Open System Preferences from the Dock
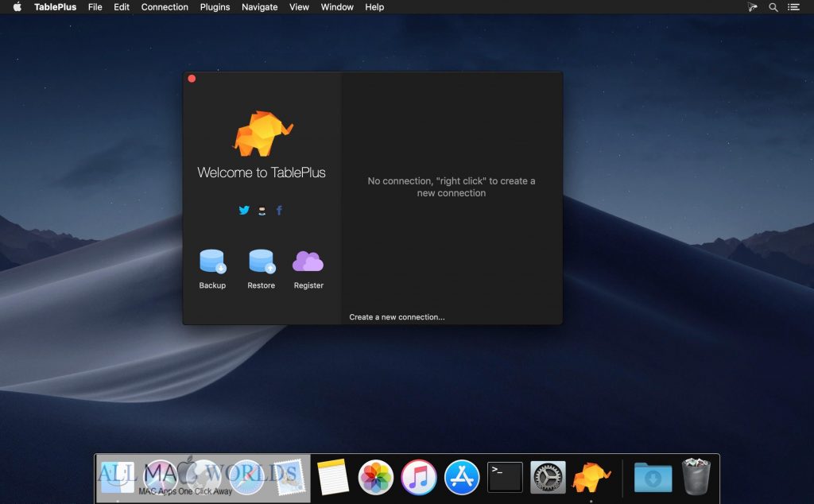Viewport: 814px width, 504px height. pos(548,476)
